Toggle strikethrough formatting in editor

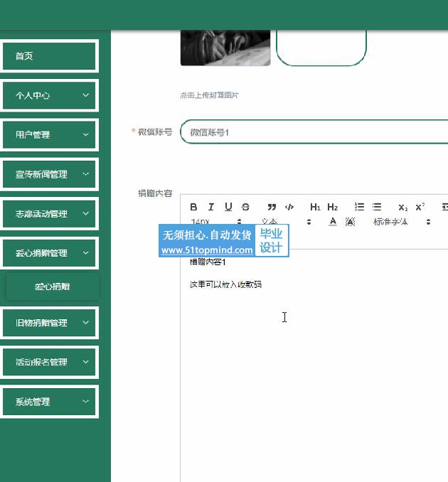point(245,207)
